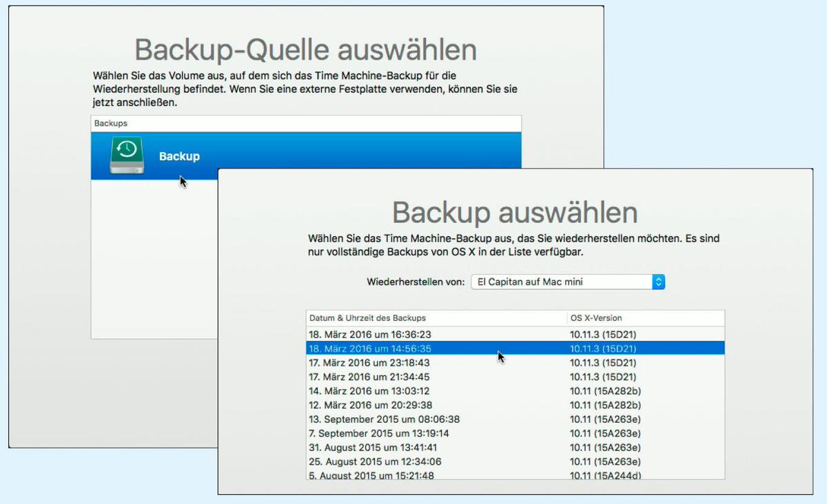
Task: Click the OS X-Version column header
Action: pos(646,318)
